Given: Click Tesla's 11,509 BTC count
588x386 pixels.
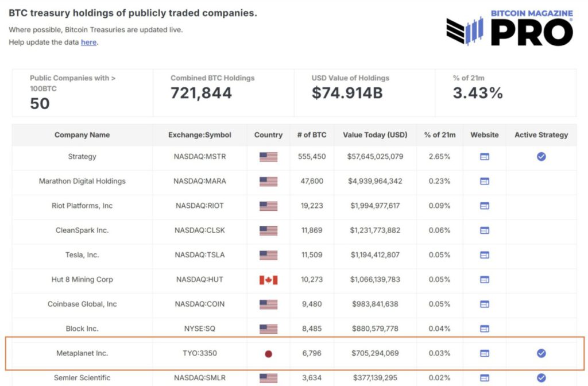Looking at the screenshot, I should (312, 255).
